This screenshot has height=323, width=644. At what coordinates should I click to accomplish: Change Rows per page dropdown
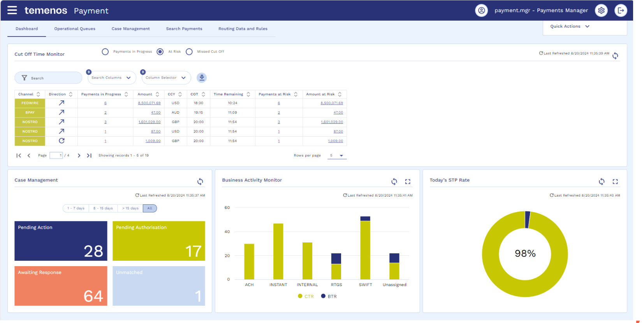pyautogui.click(x=337, y=156)
